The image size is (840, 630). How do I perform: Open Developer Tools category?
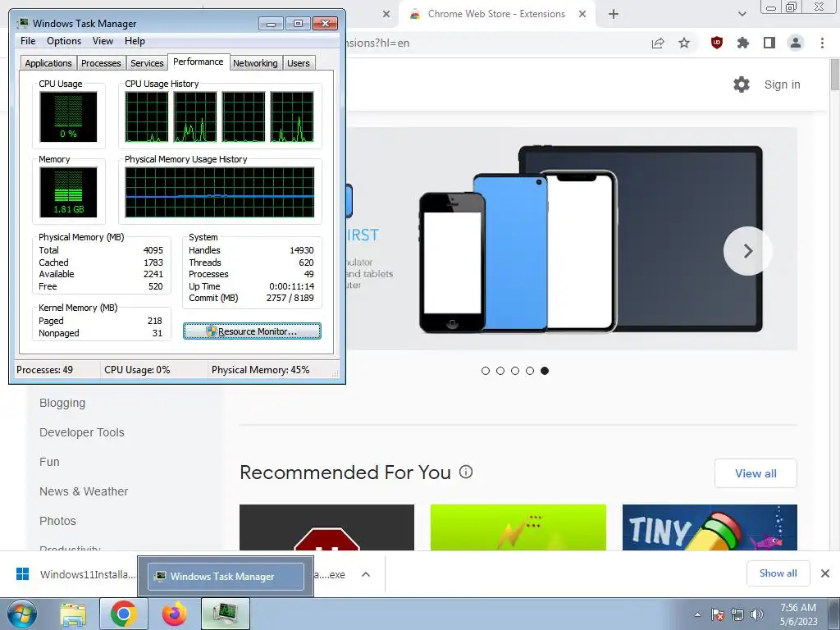(x=82, y=432)
